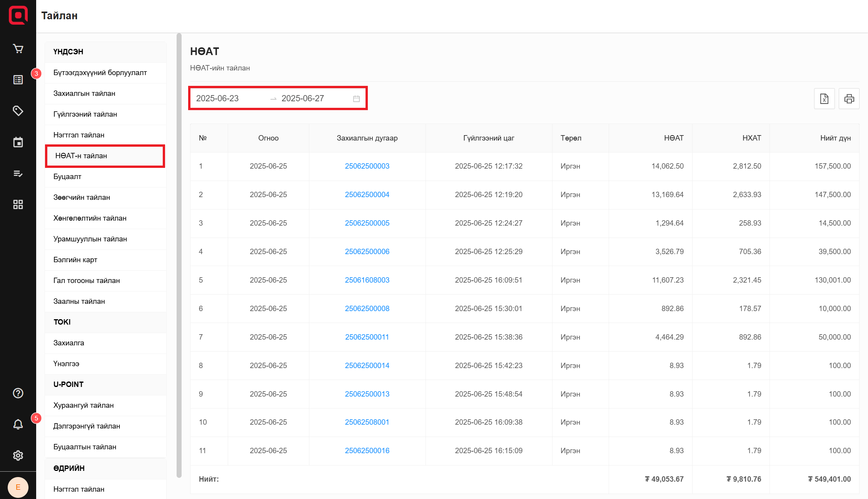868x499 pixels.
Task: Click the print report button
Action: [x=849, y=99]
